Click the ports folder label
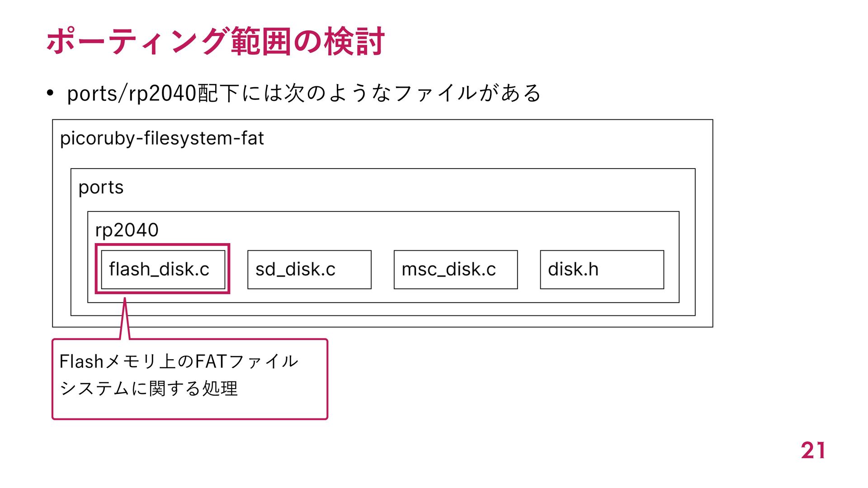Image resolution: width=868 pixels, height=488 pixels. pos(101,188)
